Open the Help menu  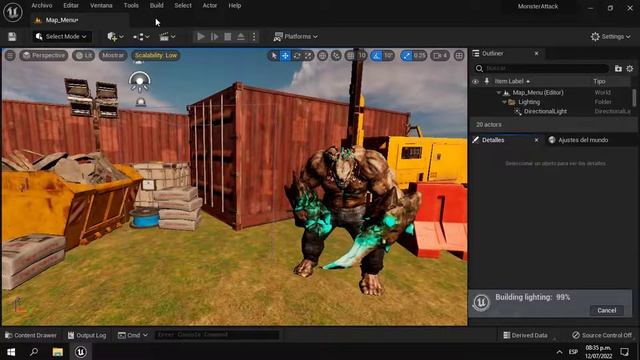point(235,6)
